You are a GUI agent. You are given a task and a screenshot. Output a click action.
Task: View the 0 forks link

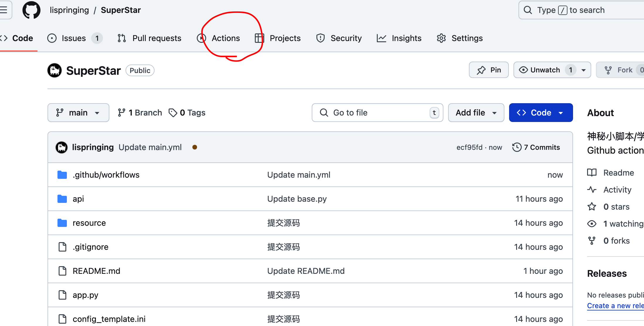(x=609, y=241)
